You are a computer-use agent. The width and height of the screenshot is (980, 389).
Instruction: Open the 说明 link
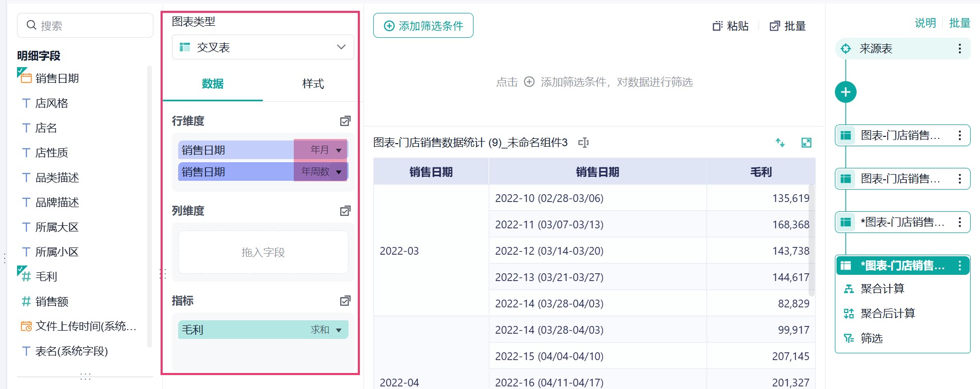pyautogui.click(x=925, y=23)
